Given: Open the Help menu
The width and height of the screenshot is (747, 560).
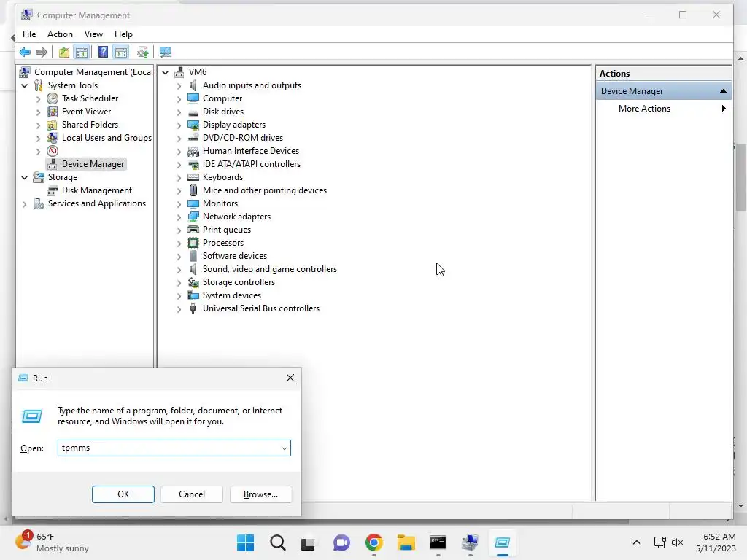Looking at the screenshot, I should [x=123, y=34].
